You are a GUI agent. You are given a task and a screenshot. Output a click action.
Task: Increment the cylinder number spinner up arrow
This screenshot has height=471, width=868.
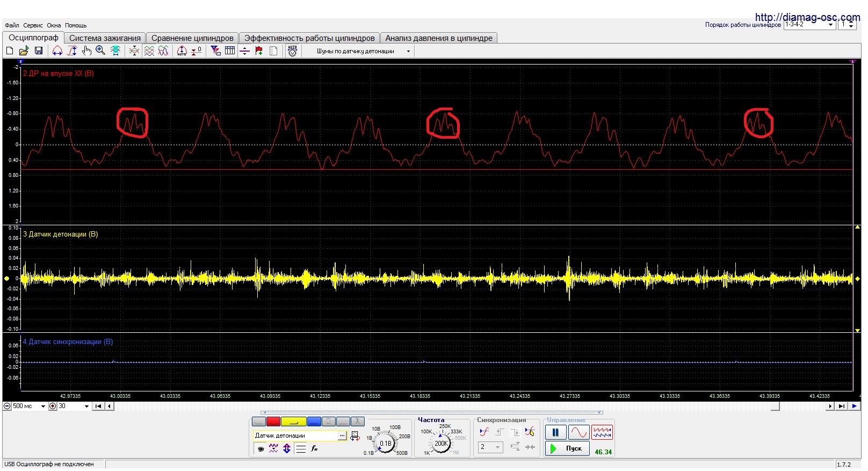click(x=851, y=23)
